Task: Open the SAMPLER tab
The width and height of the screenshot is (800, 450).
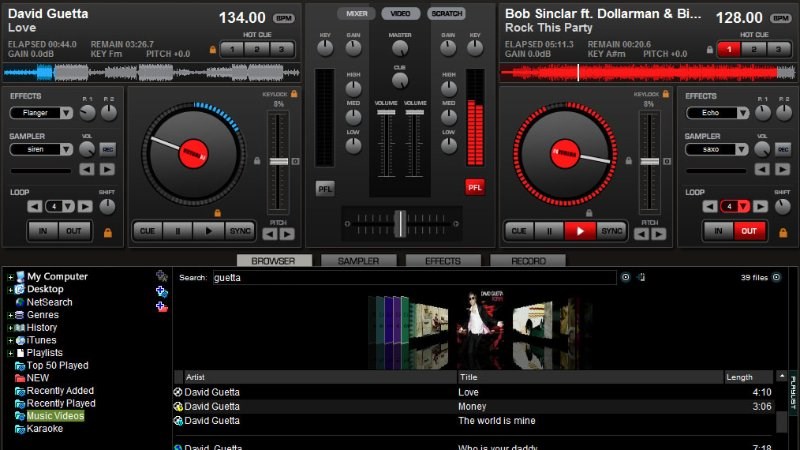Action: pos(359,261)
